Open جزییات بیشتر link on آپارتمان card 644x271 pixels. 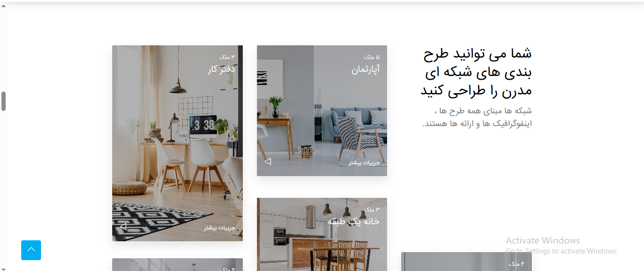coord(364,163)
